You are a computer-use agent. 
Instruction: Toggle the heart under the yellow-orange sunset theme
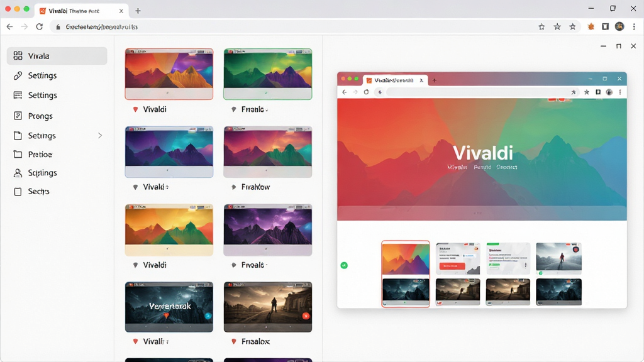136,265
